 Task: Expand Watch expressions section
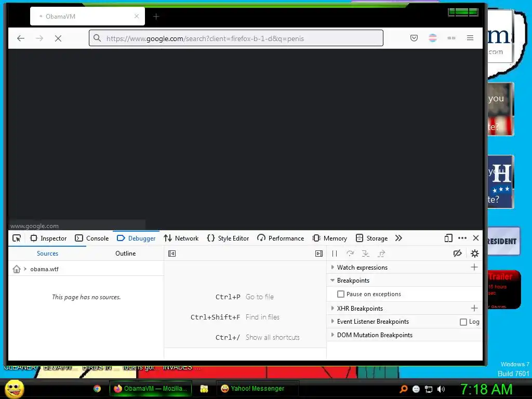(x=332, y=268)
